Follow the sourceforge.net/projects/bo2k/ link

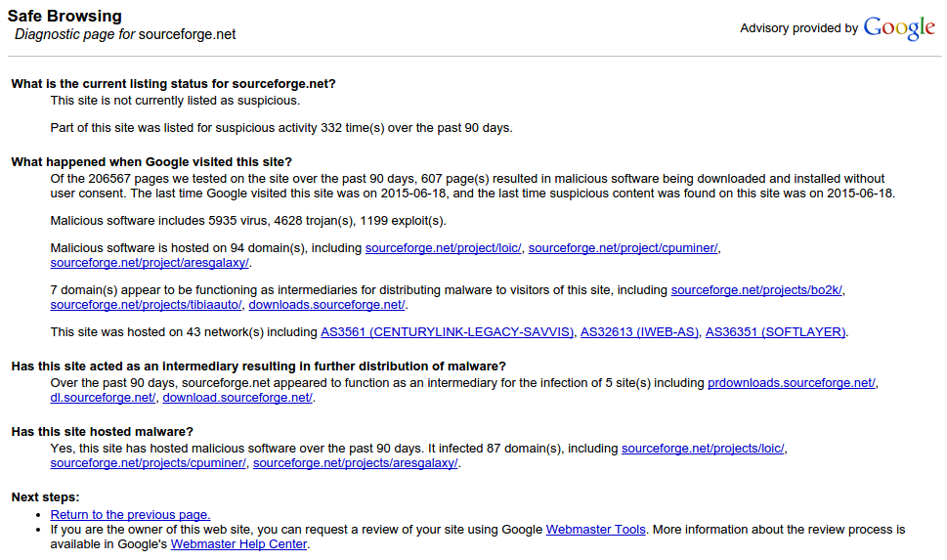click(756, 290)
